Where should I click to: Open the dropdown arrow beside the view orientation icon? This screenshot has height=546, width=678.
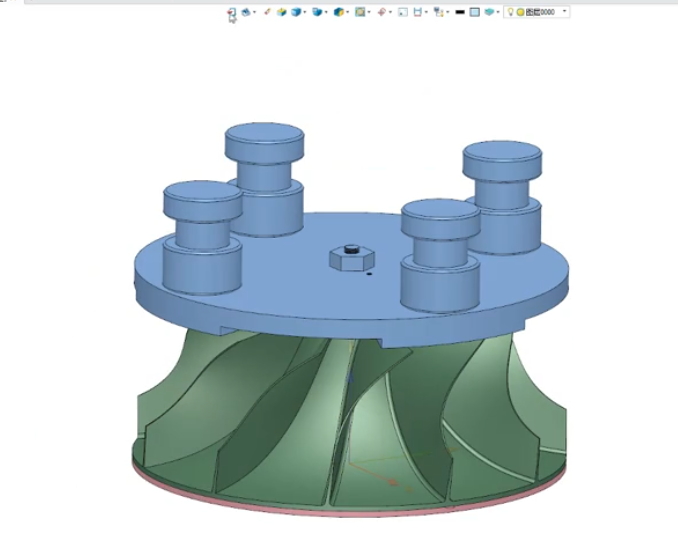coord(254,12)
